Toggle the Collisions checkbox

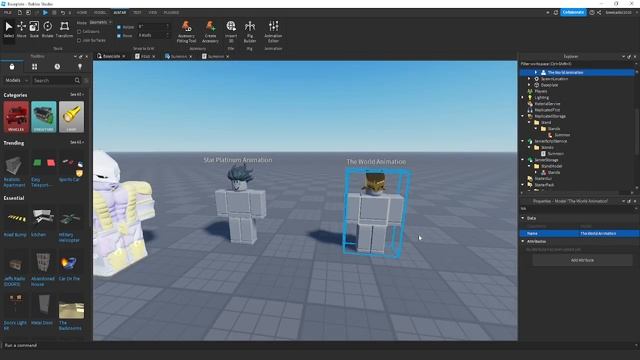tap(79, 31)
